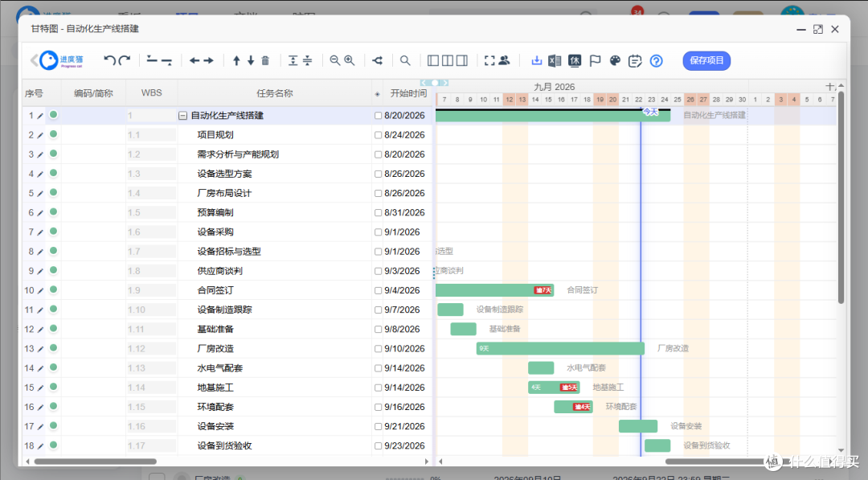Image resolution: width=868 pixels, height=480 pixels.
Task: Select the 地基施工 Gantt bar
Action: (554, 387)
